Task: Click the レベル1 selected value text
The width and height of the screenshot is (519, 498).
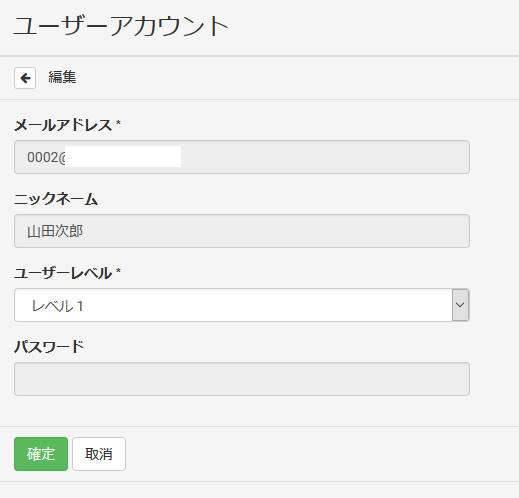Action: 57,306
